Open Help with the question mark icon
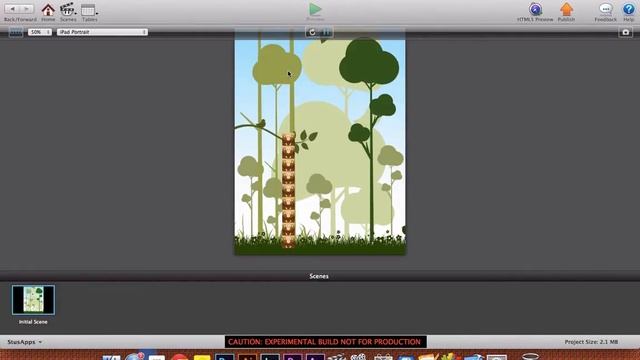Screen dimensions: 640x360 pyautogui.click(x=629, y=9)
